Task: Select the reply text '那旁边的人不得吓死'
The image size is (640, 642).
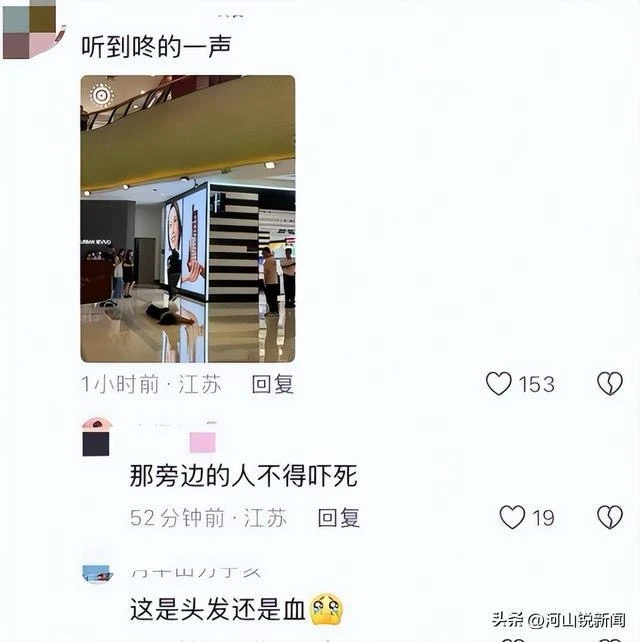Action: [244, 476]
